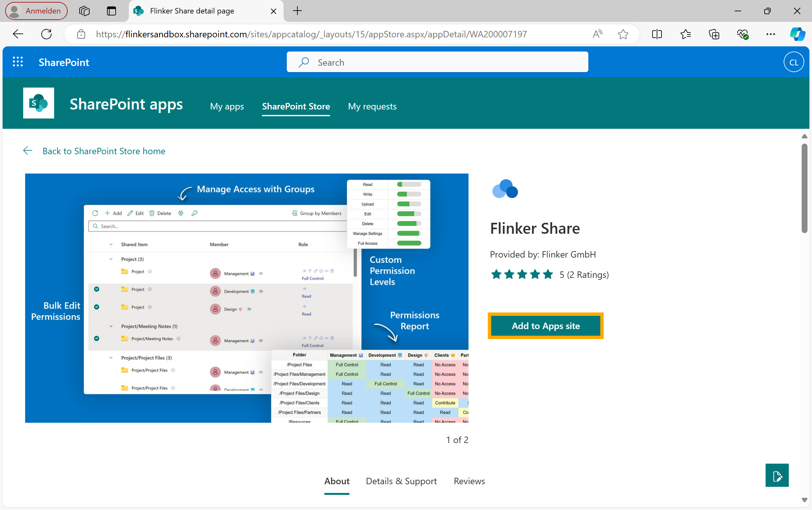Open Read aloud icon in address bar
The width and height of the screenshot is (812, 510).
[x=597, y=34]
